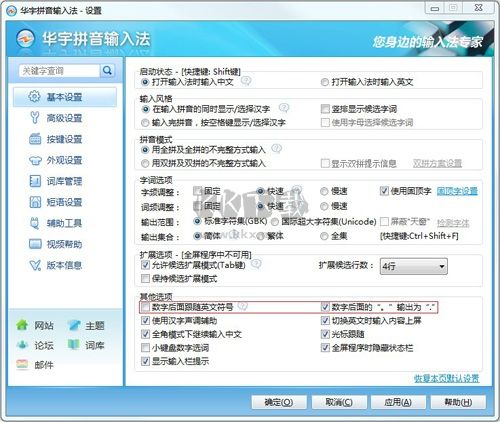Click the 辅助工具 plug icon
500x422 pixels.
(x=35, y=223)
